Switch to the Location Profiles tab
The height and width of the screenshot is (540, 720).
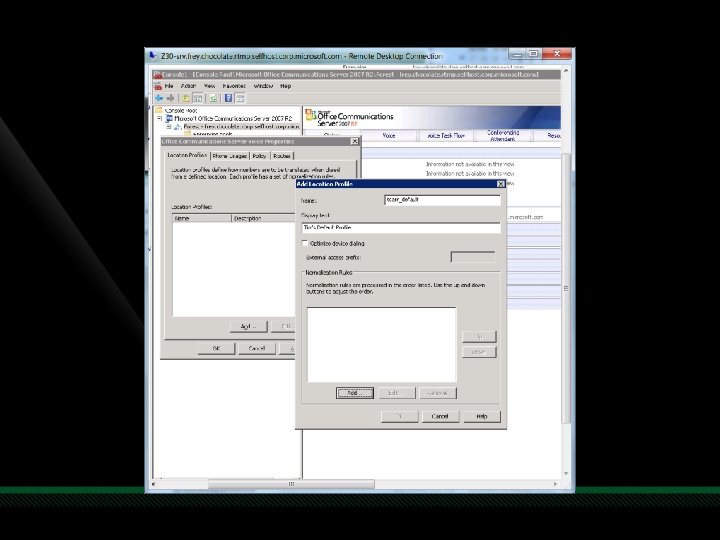point(187,155)
